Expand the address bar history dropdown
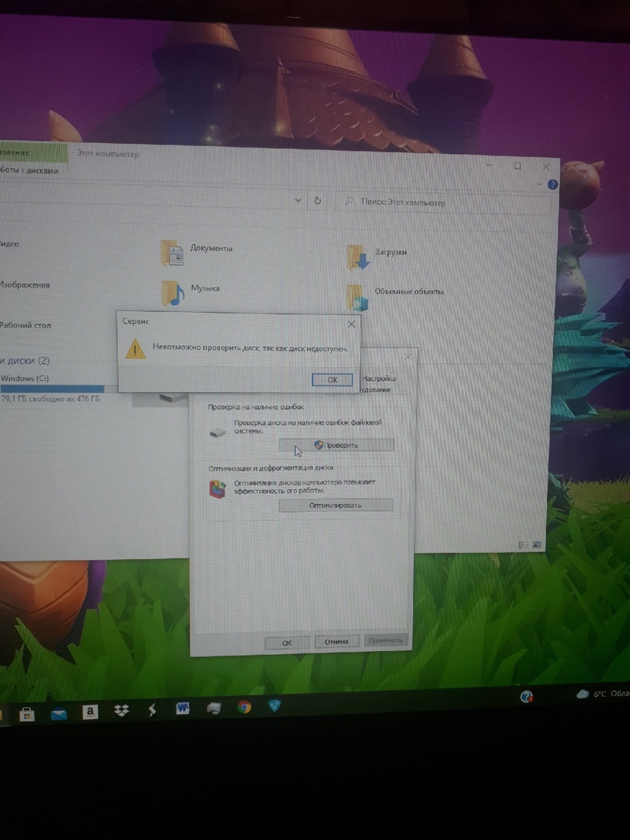Viewport: 630px width, 840px height. pos(298,201)
